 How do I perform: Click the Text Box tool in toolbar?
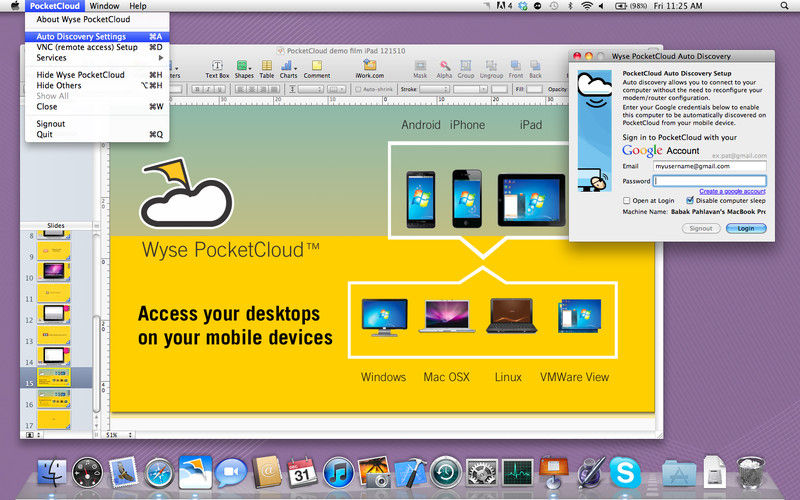point(217,67)
